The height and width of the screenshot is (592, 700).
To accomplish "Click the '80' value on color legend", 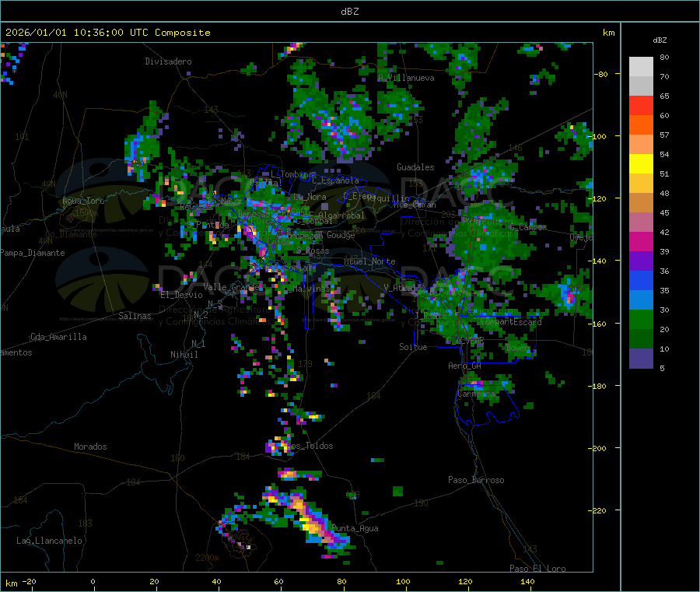I will [x=664, y=57].
